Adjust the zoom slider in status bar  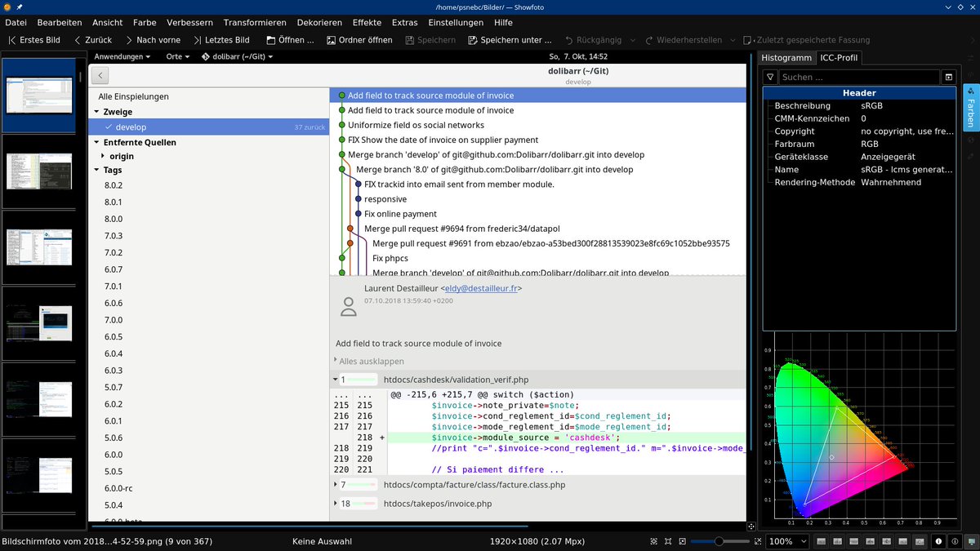coord(719,541)
